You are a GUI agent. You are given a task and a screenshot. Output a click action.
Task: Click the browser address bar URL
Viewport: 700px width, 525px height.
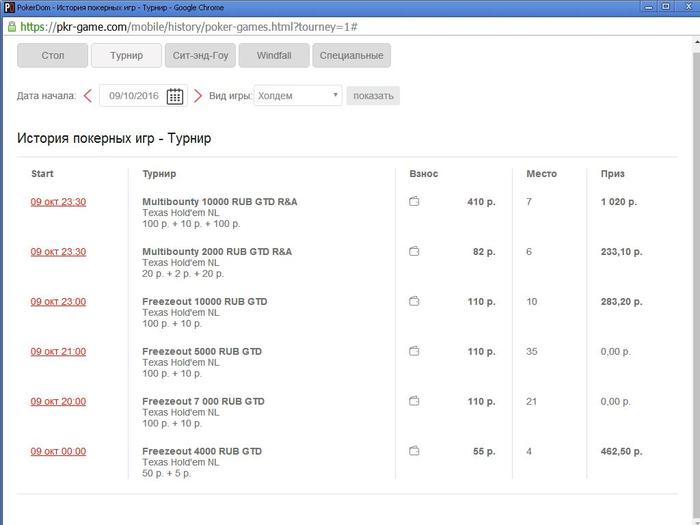(189, 27)
